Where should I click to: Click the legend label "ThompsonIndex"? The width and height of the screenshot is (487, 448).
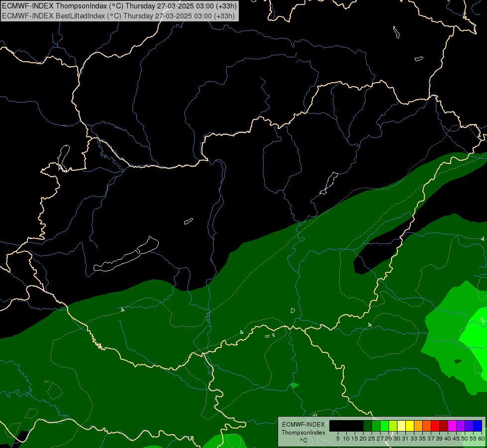point(303,433)
